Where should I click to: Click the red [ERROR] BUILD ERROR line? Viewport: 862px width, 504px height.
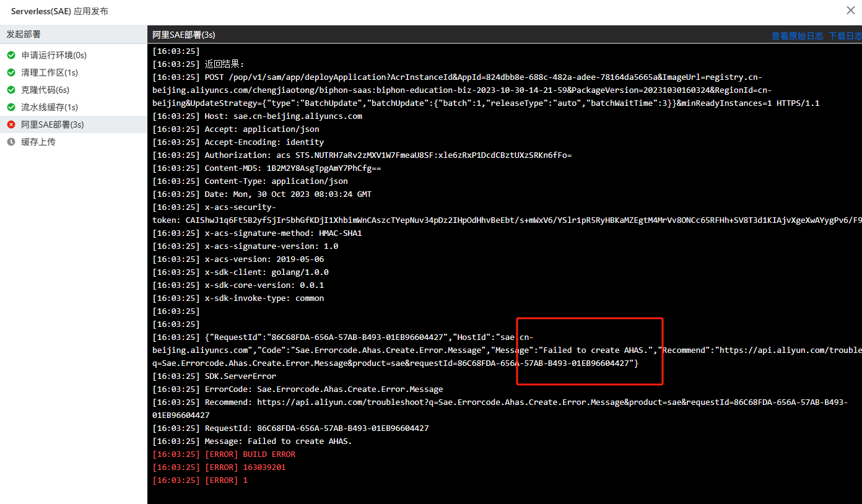tap(224, 454)
